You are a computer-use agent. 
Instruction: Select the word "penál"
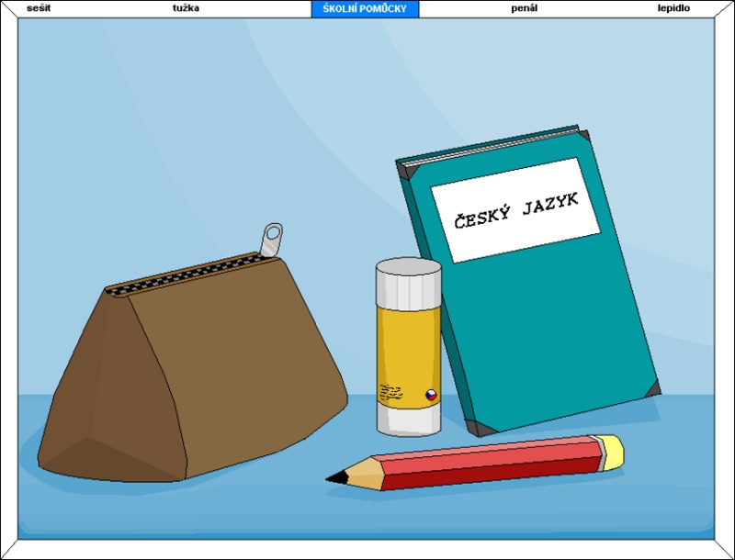pos(524,8)
